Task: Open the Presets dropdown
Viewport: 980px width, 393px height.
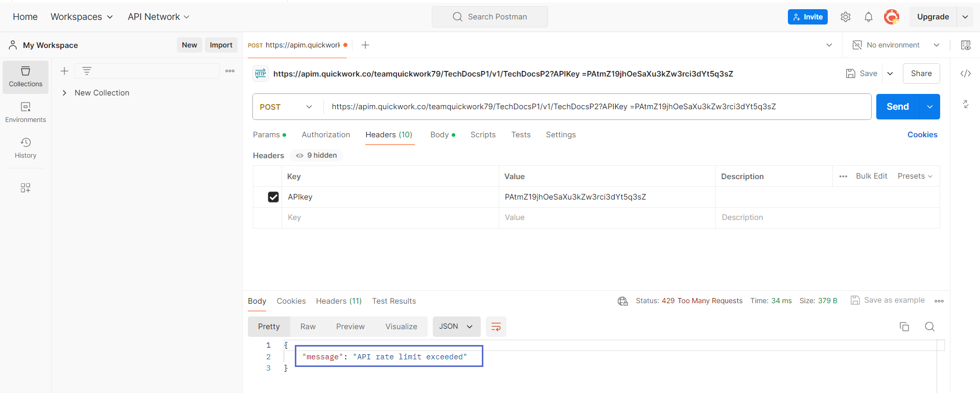Action: 915,176
